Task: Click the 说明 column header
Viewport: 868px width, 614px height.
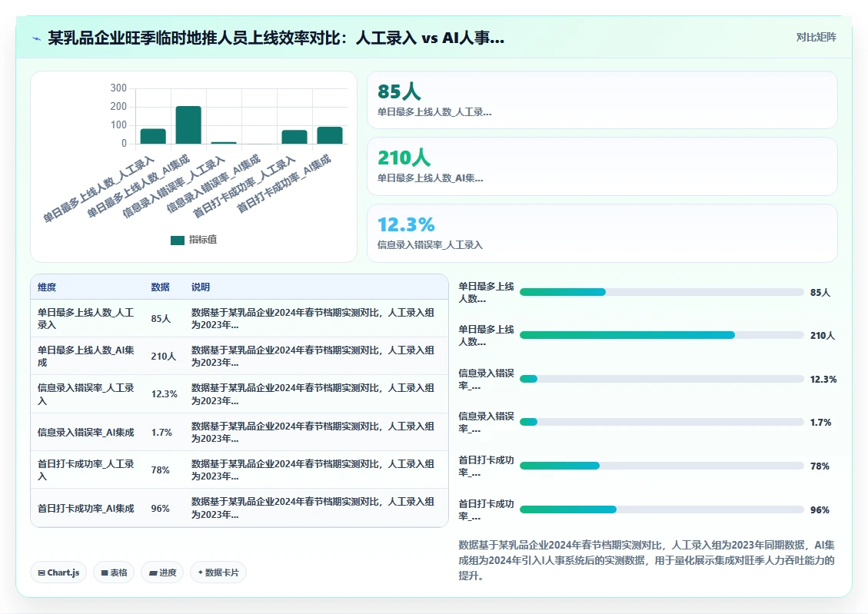Action: pos(201,287)
